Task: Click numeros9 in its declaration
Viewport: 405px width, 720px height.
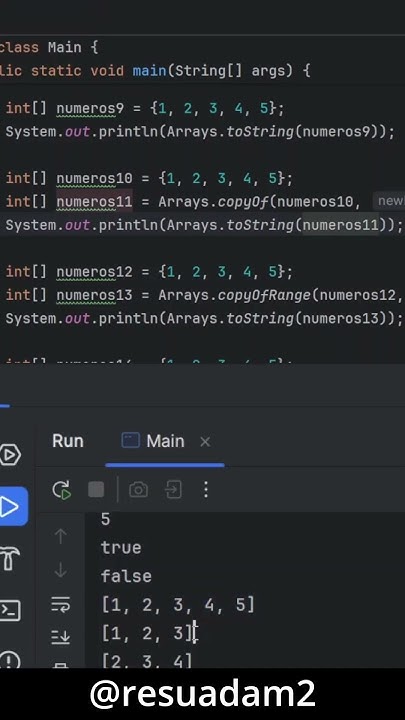Action: click(x=90, y=109)
